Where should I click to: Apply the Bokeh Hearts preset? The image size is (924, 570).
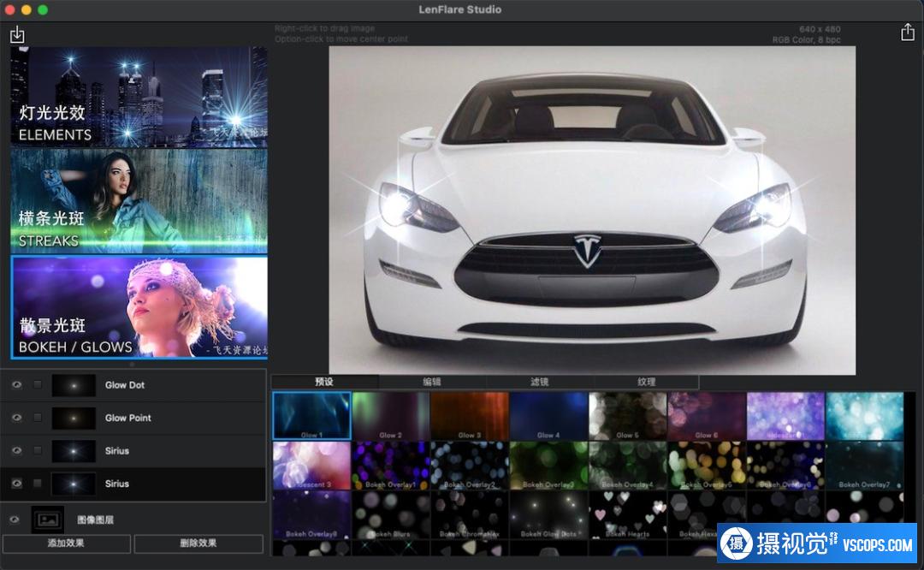[628, 515]
